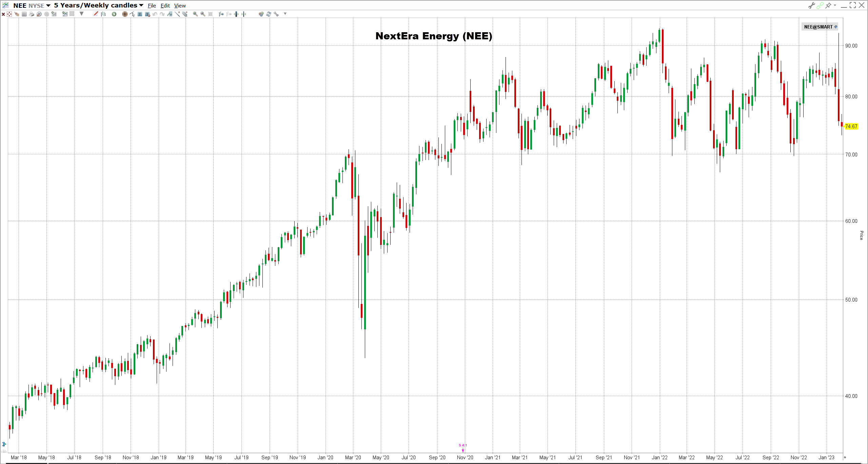Click the red pencil edit icon
868x464 pixels.
click(x=96, y=14)
